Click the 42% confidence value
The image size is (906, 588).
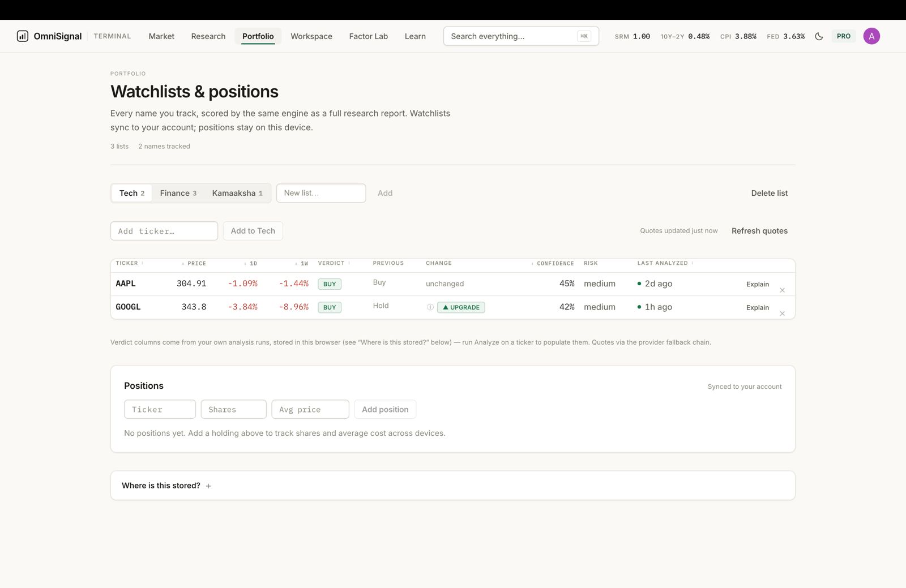point(567,307)
